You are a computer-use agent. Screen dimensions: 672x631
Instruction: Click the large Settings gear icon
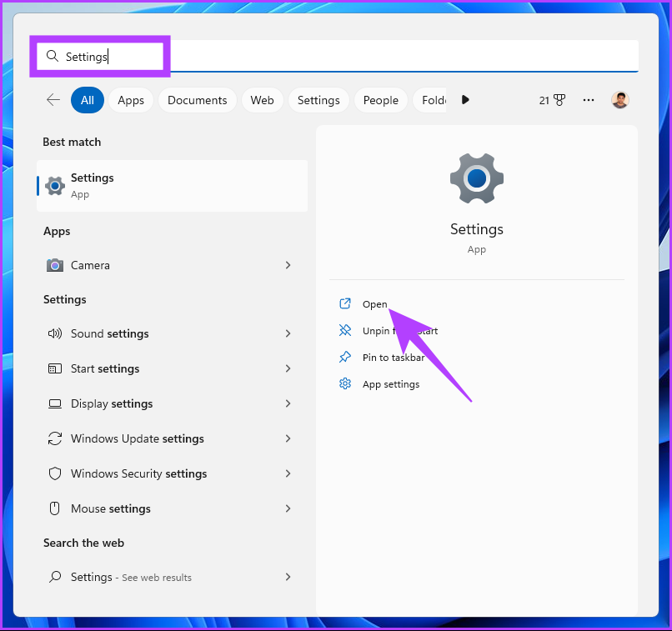coord(476,178)
